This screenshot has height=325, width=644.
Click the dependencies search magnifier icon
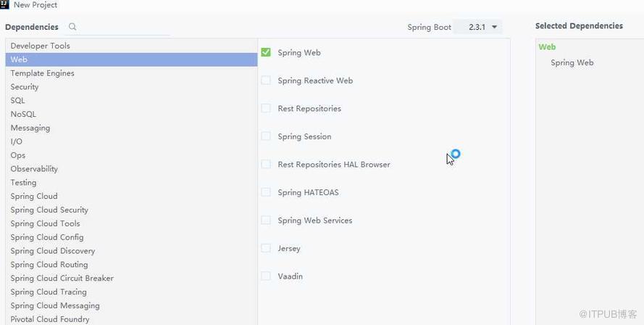[x=72, y=27]
